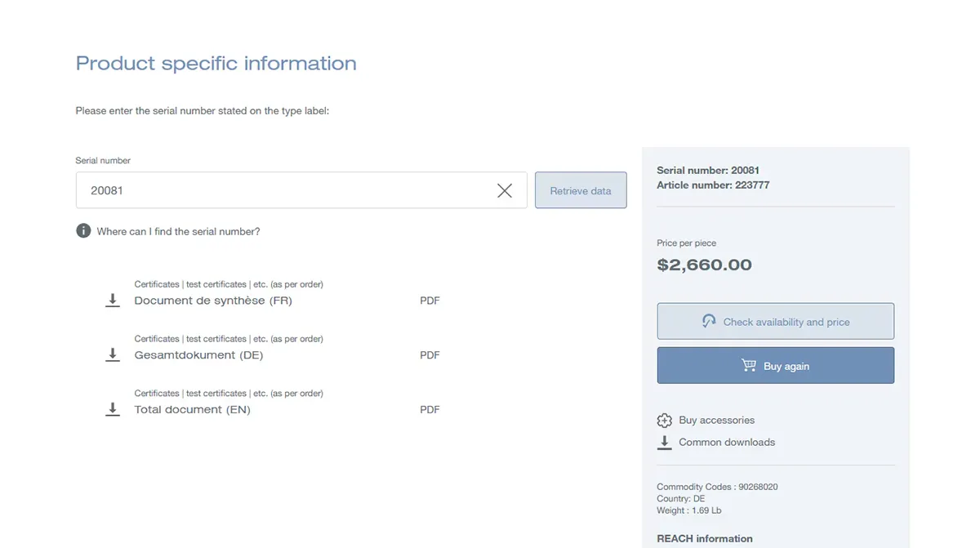This screenshot has height=548, width=980.
Task: Open the Total document (EN) link
Action: 192,409
